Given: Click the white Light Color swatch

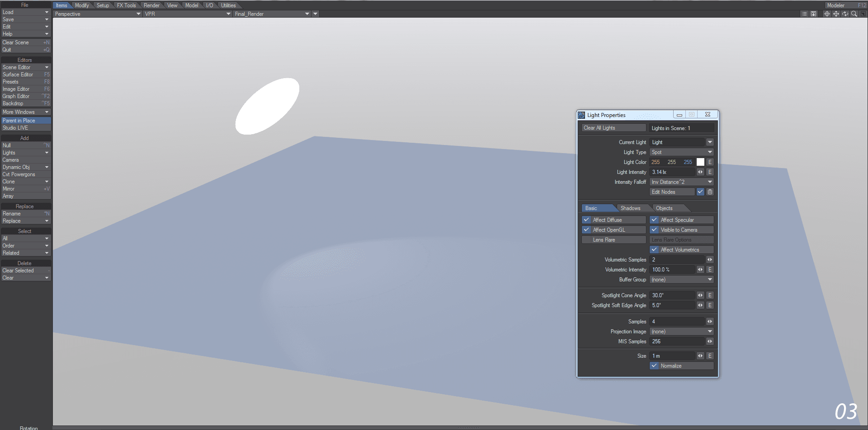Looking at the screenshot, I should [700, 162].
